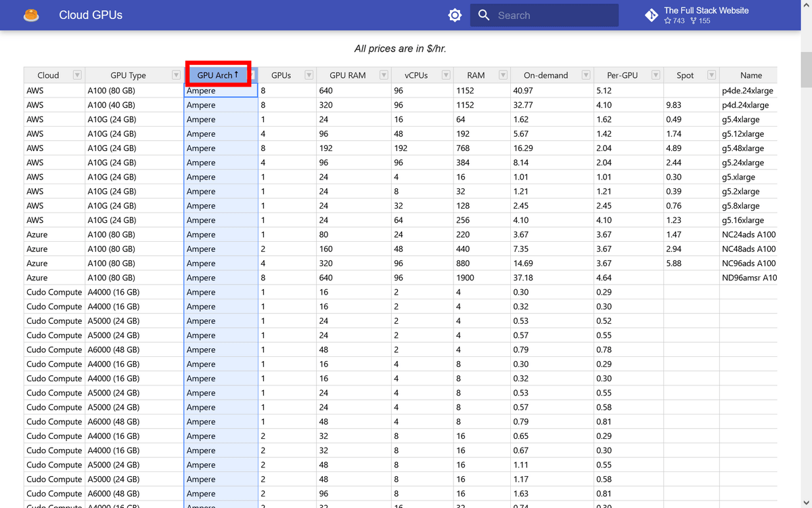Image resolution: width=812 pixels, height=508 pixels.
Task: Click the 880 RAM cell
Action: point(482,263)
